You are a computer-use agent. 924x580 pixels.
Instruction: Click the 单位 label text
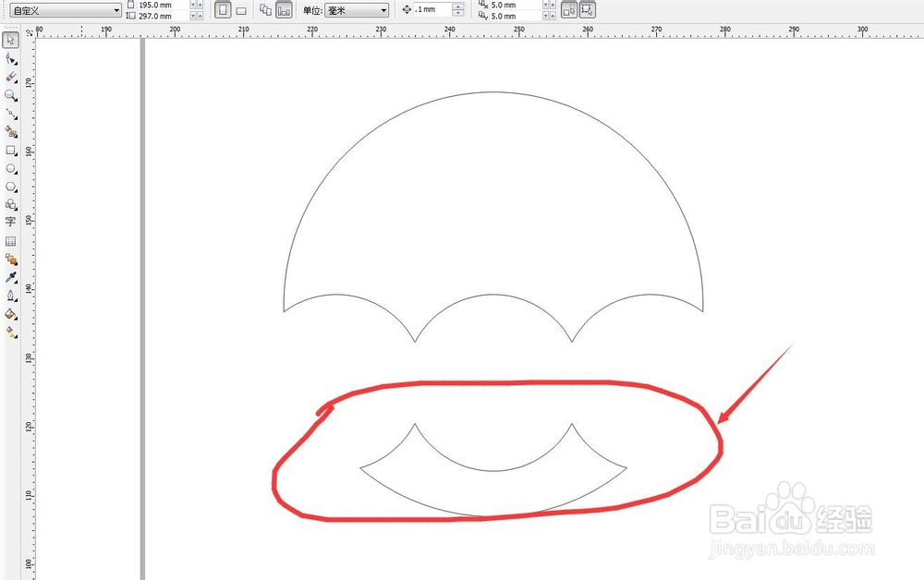(312, 10)
